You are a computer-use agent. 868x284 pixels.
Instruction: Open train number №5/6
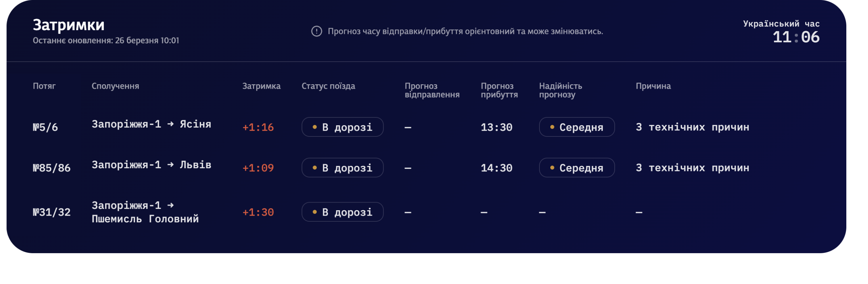click(45, 127)
